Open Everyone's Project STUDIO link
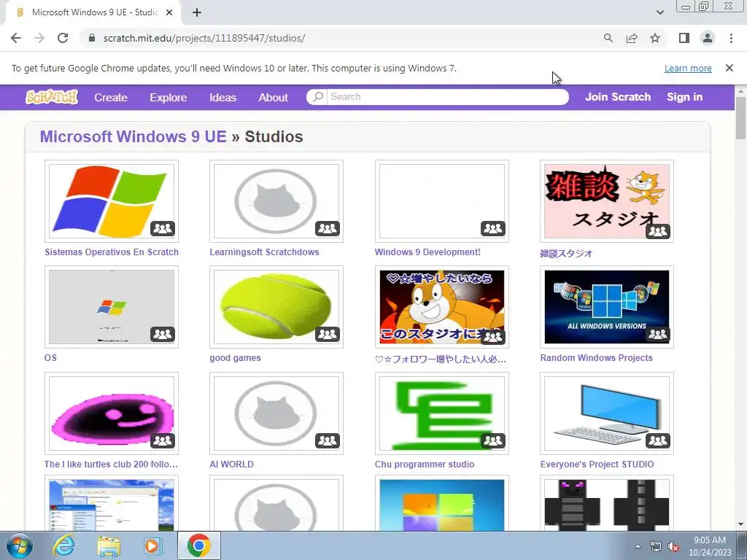The width and height of the screenshot is (747, 560). pyautogui.click(x=597, y=464)
